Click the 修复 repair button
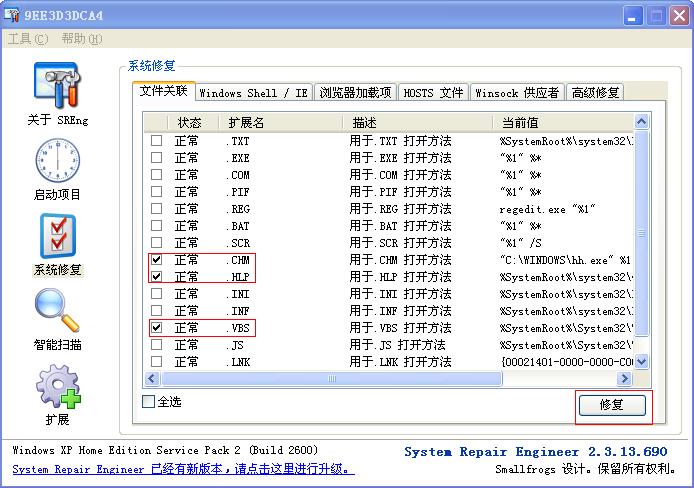 [x=612, y=406]
